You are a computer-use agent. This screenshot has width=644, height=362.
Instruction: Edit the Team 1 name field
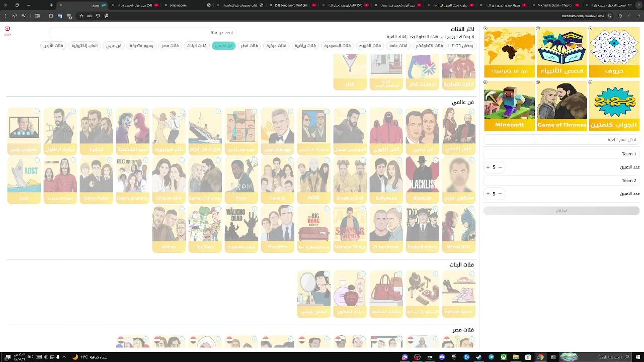click(x=561, y=154)
